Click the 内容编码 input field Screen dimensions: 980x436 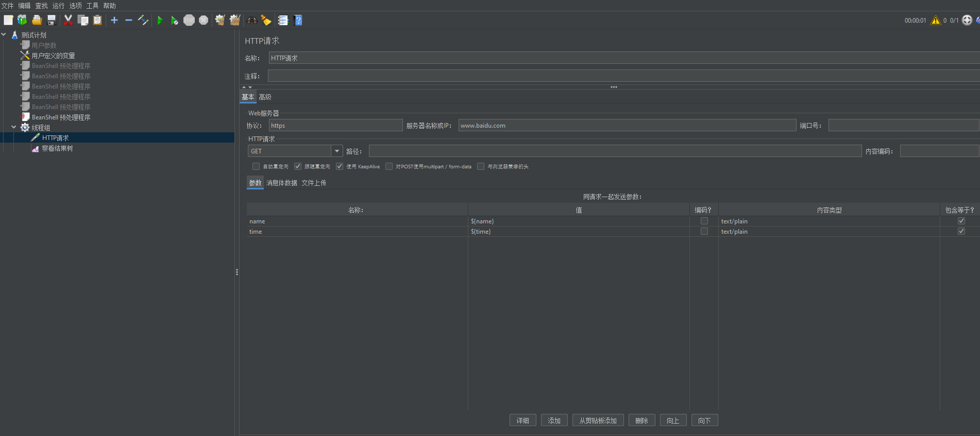coord(939,151)
